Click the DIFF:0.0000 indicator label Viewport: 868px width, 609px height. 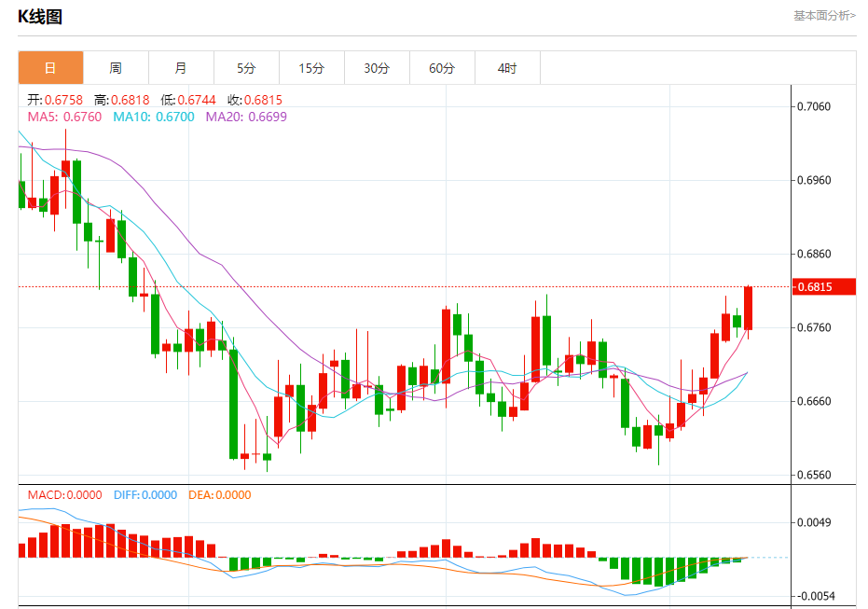145,495
